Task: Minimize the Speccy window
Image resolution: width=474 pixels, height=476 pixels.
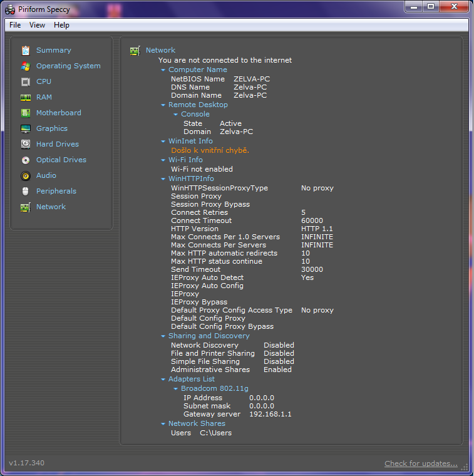Action: [414, 6]
